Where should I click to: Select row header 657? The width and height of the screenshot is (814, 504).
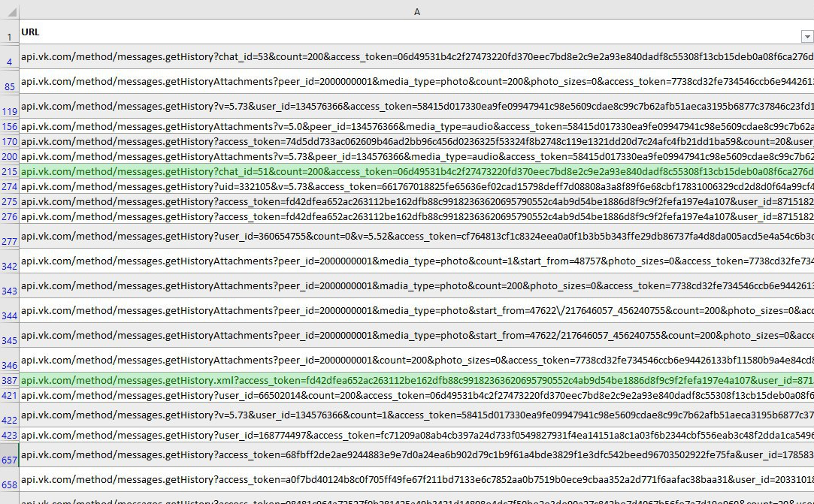(9, 454)
